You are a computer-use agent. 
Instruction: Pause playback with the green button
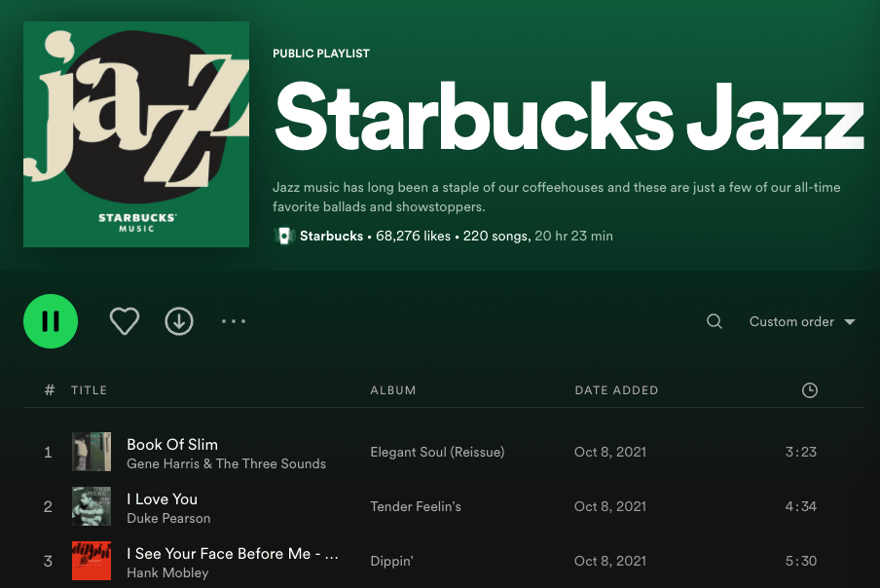point(51,321)
